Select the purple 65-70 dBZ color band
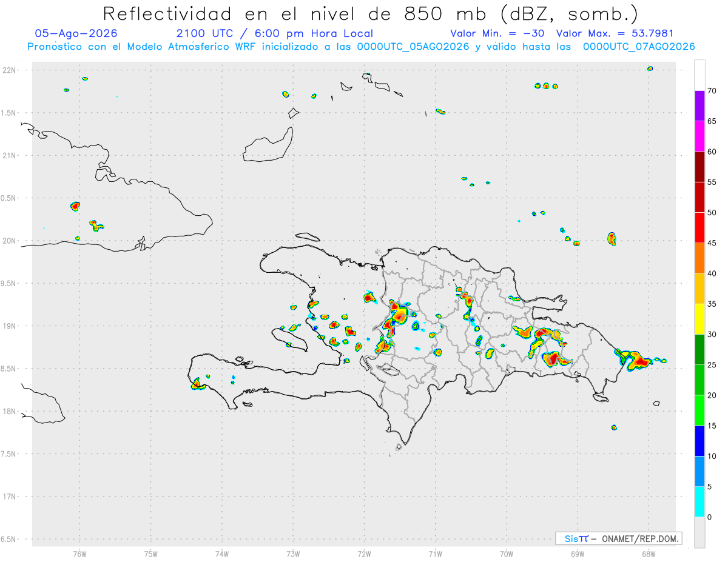Screen dimensions: 728x562 [x=699, y=106]
